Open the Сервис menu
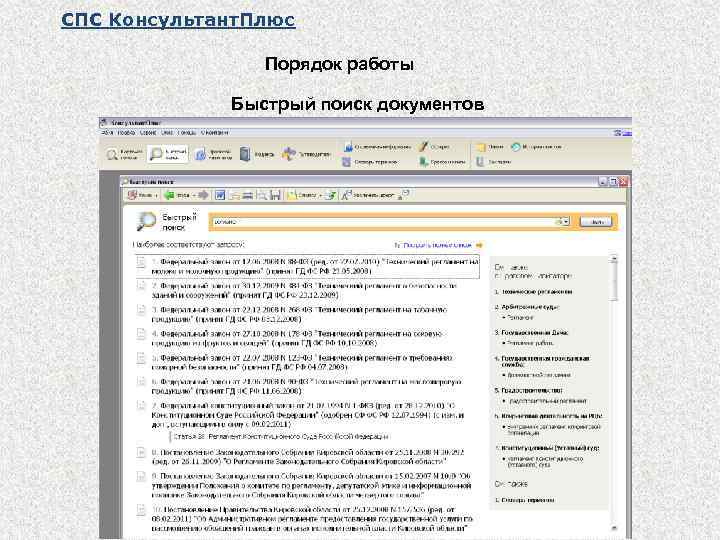 pyautogui.click(x=148, y=133)
